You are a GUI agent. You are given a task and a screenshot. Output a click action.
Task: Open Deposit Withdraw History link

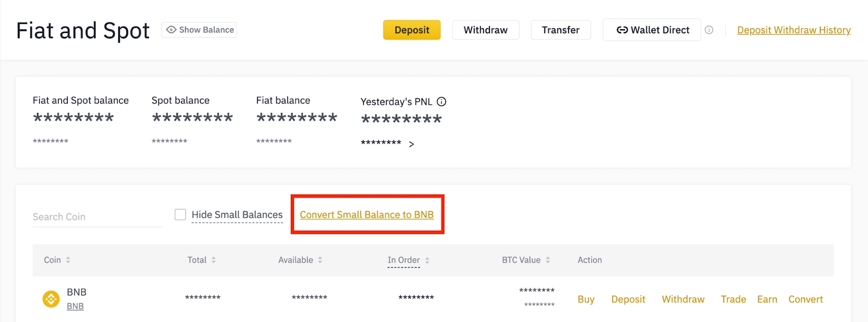[x=794, y=30]
